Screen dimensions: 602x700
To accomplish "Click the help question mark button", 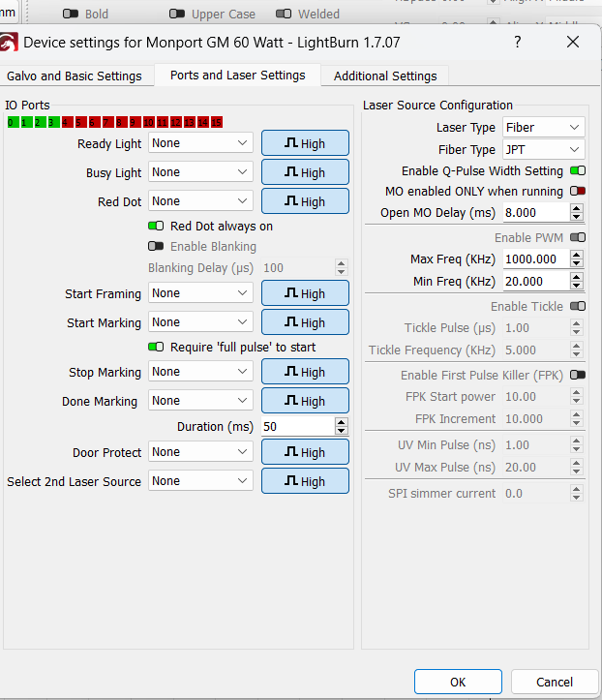I will [517, 42].
